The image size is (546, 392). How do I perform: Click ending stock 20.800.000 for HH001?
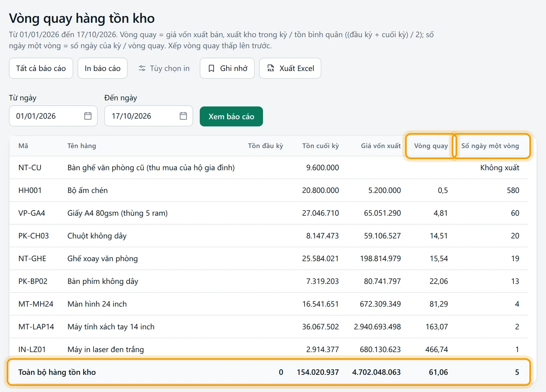pyautogui.click(x=320, y=191)
